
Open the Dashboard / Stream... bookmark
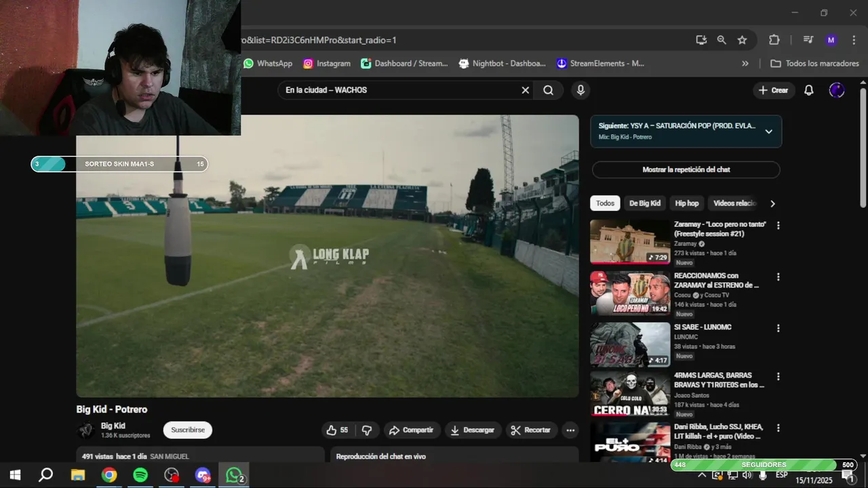pos(404,63)
